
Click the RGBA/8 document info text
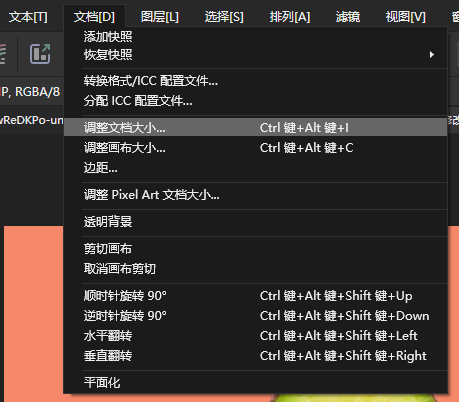click(38, 91)
